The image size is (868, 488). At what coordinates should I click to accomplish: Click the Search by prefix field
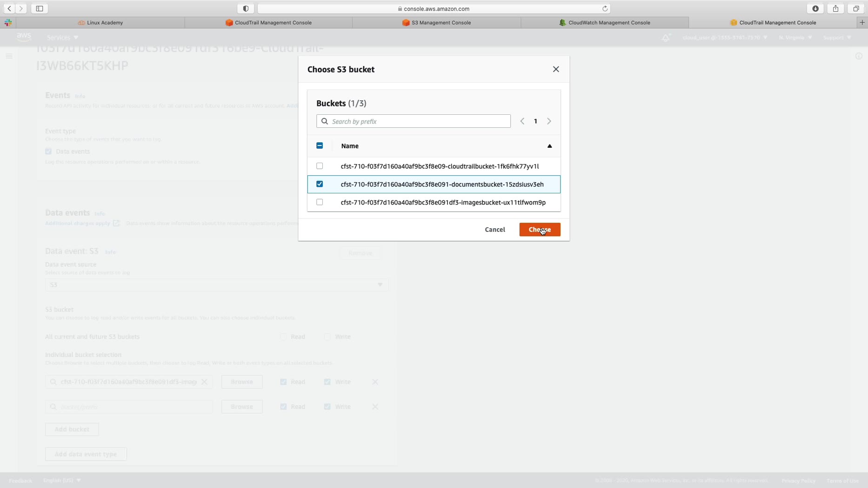tap(414, 121)
